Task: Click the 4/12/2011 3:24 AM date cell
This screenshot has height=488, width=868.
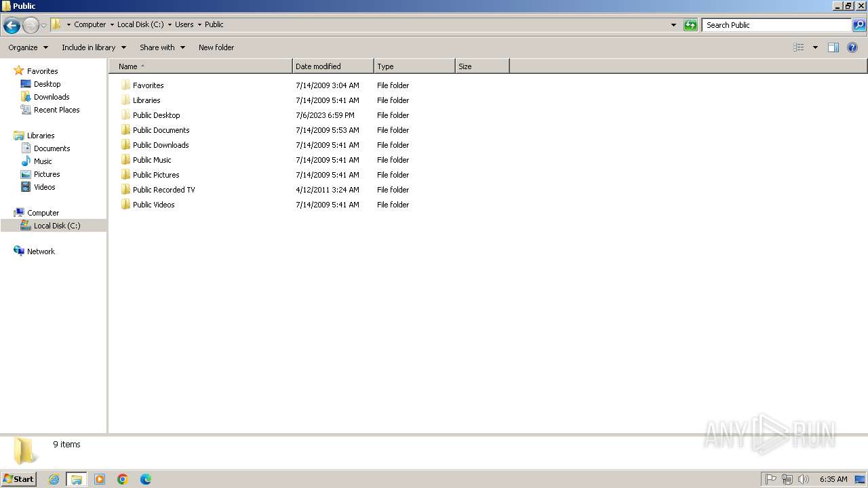Action: 328,190
